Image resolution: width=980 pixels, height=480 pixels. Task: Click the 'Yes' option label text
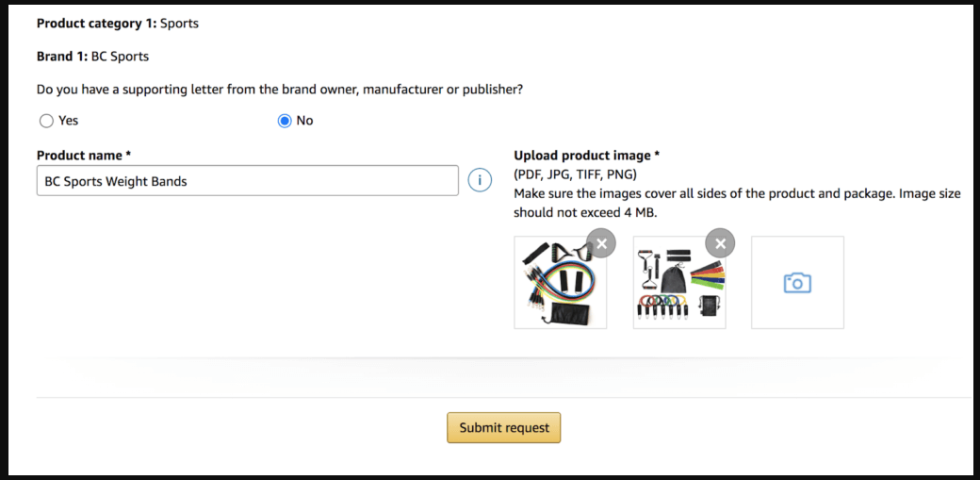68,121
